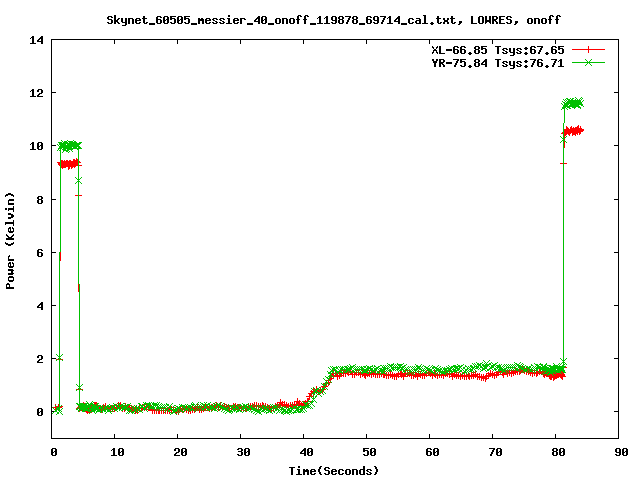Click the x-axis tick label 50

[369, 452]
